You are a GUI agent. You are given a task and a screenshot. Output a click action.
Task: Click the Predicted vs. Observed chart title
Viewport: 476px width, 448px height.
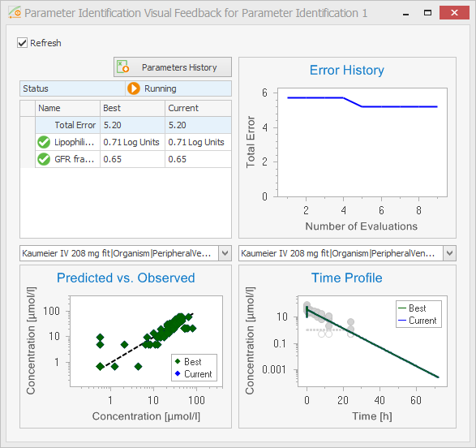pos(126,278)
